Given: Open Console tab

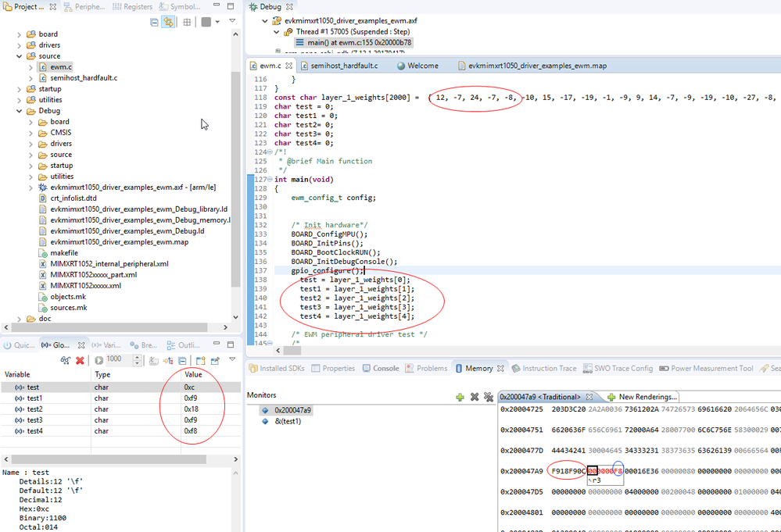Looking at the screenshot, I should tap(381, 368).
